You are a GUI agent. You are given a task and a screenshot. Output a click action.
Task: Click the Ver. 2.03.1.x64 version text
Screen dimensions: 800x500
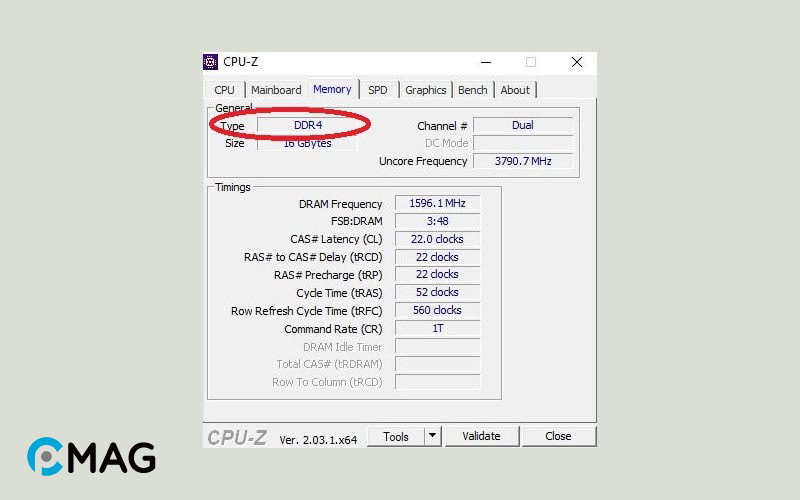pyautogui.click(x=318, y=440)
